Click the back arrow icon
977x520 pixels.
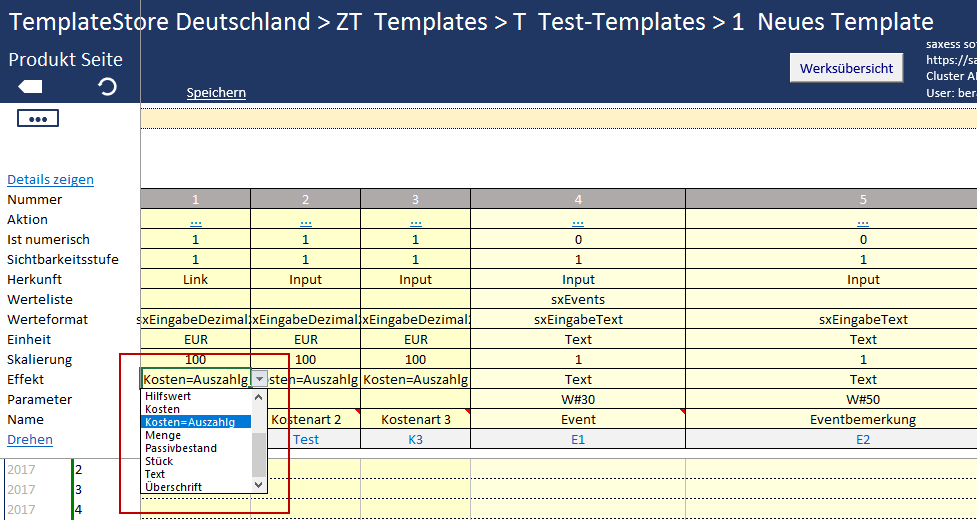[x=29, y=88]
